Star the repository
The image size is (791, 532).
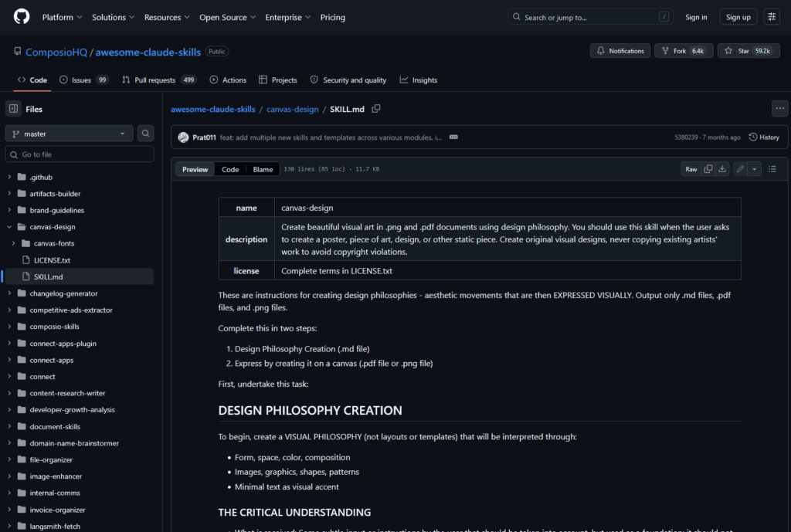[749, 51]
